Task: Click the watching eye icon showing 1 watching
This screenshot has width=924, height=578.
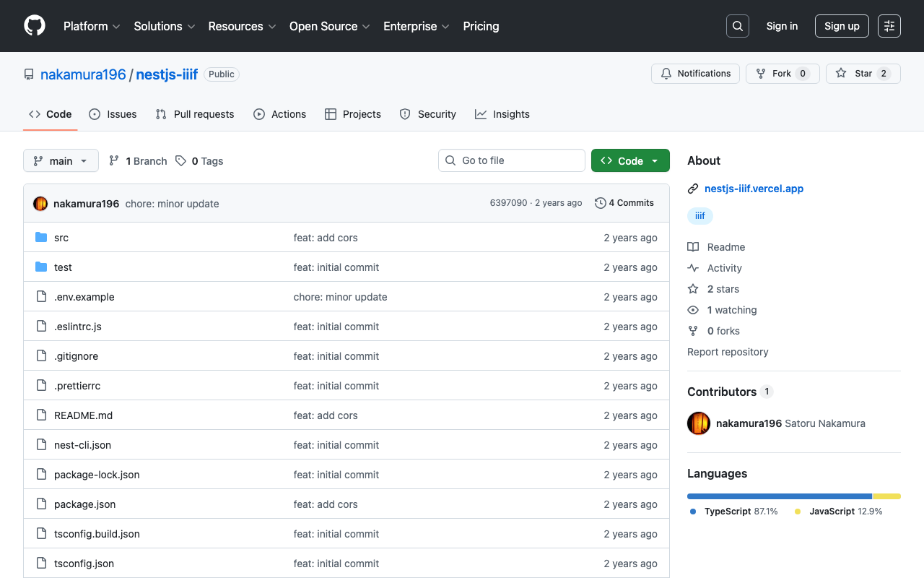Action: (x=693, y=310)
